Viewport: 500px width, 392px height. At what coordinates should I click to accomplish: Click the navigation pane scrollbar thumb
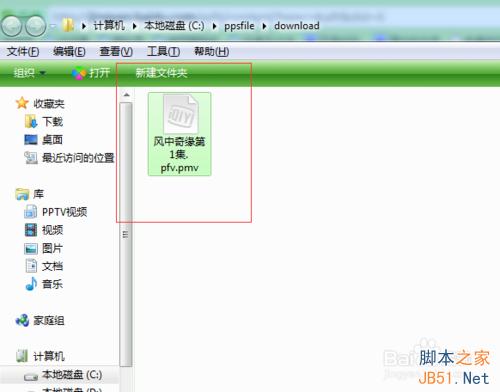(x=126, y=234)
